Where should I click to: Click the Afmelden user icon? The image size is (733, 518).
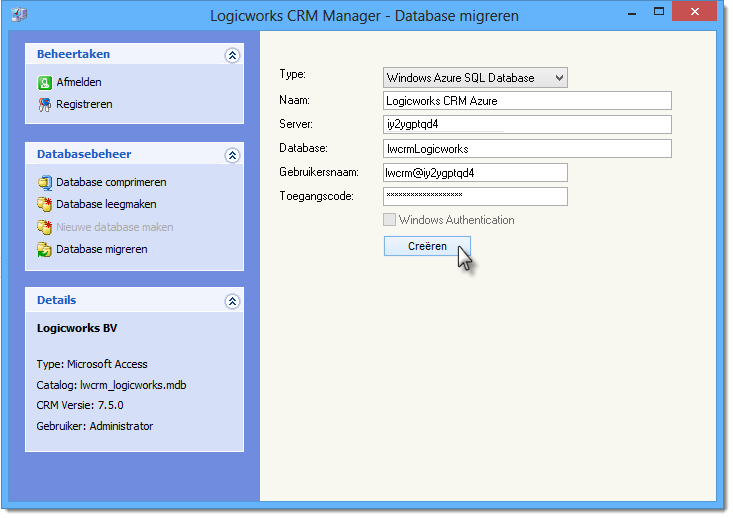pyautogui.click(x=44, y=83)
